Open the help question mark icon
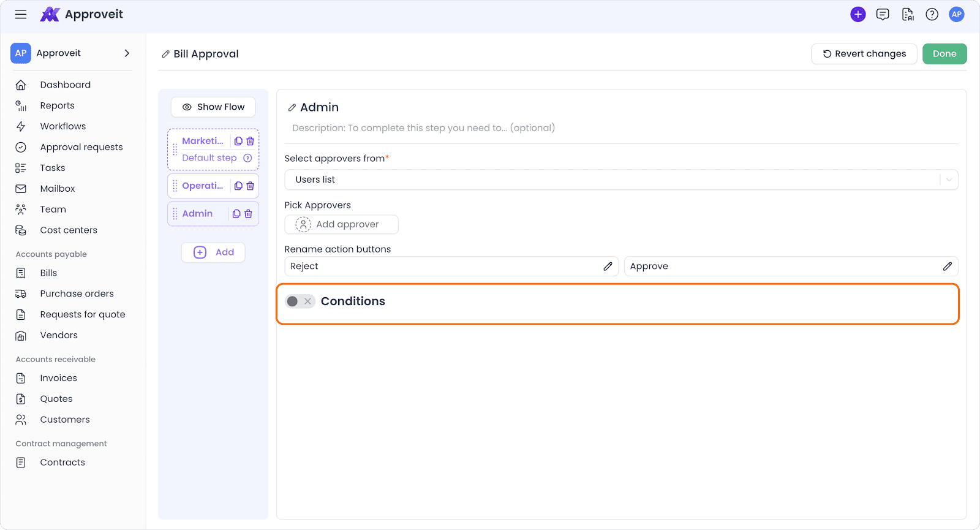This screenshot has height=530, width=980. [932, 14]
